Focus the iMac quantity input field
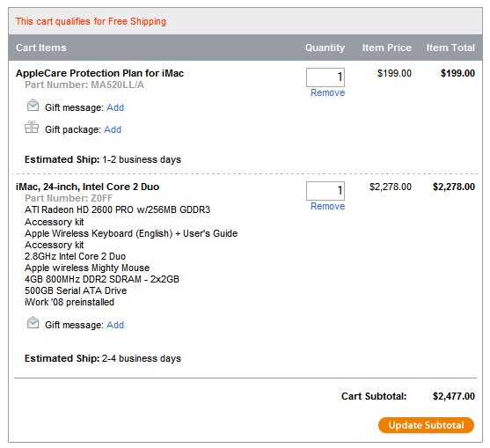The width and height of the screenshot is (490, 448). tap(325, 191)
